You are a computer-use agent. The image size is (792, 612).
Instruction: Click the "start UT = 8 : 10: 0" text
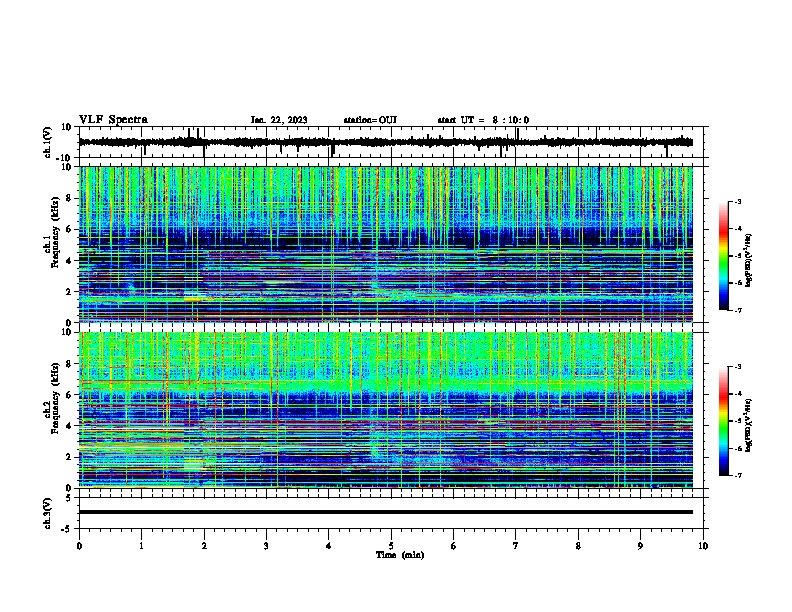coord(483,120)
